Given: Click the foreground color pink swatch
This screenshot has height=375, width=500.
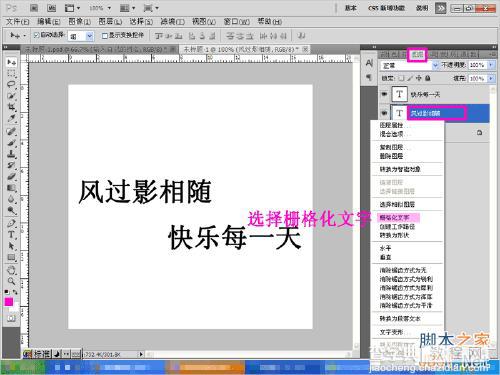Looking at the screenshot, I should click(8, 302).
